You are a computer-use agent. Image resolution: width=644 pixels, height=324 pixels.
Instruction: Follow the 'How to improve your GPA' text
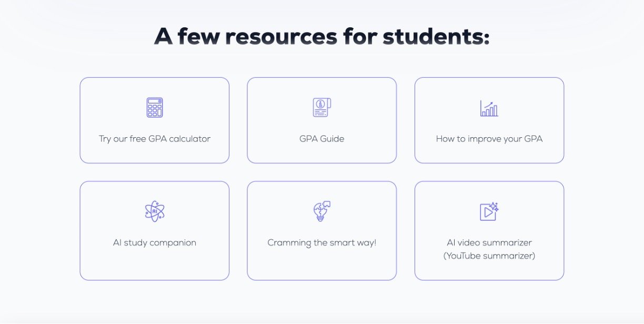(489, 139)
